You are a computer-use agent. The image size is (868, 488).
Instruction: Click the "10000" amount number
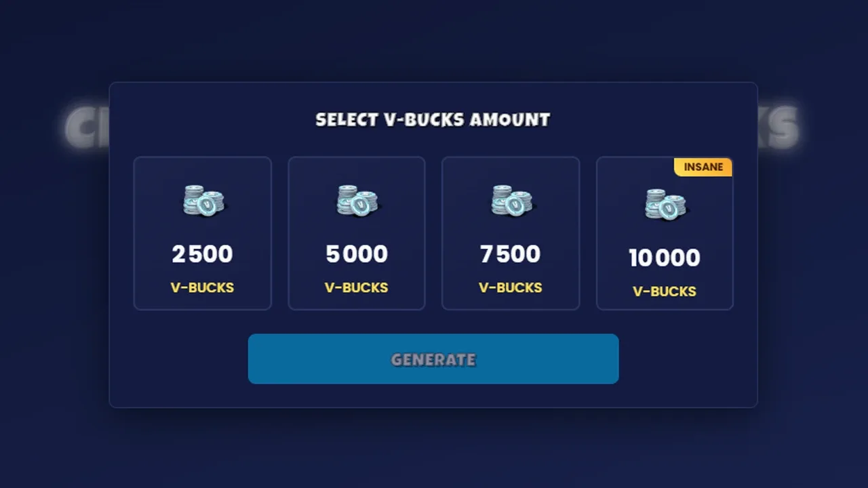tap(665, 258)
